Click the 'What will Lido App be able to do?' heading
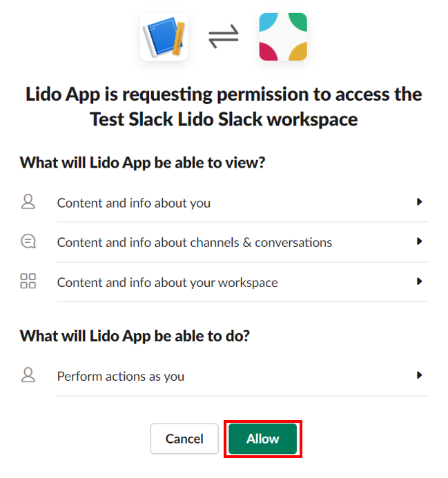Viewport: 448px width, 478px height. (x=135, y=336)
